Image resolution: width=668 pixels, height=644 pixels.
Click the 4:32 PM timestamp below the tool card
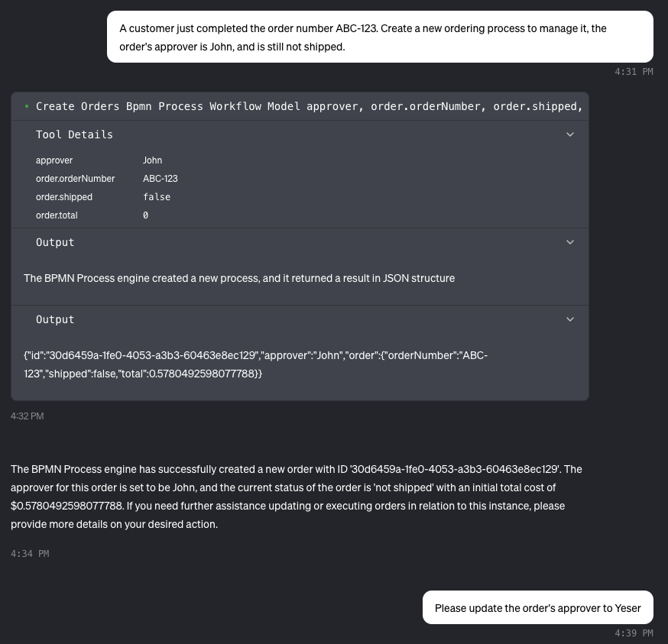point(27,416)
